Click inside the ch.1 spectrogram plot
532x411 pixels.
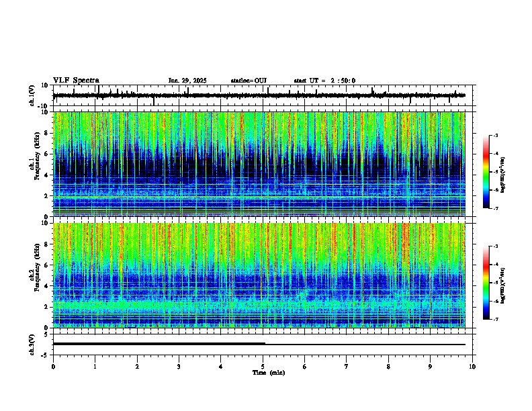click(259, 164)
